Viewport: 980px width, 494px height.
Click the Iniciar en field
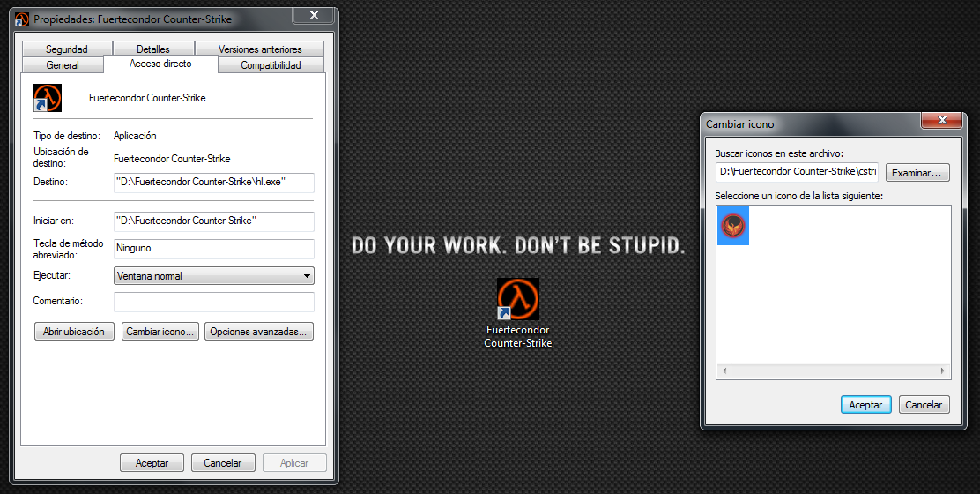click(x=214, y=221)
